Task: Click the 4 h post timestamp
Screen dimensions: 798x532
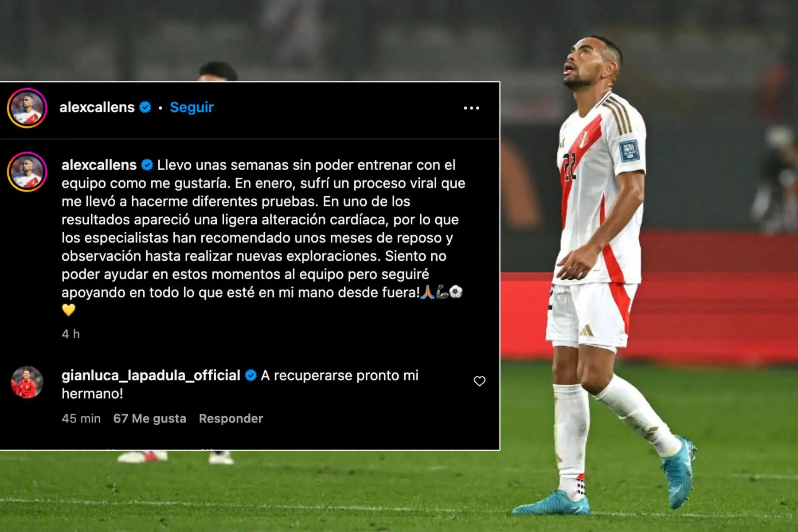Action: pos(70,334)
